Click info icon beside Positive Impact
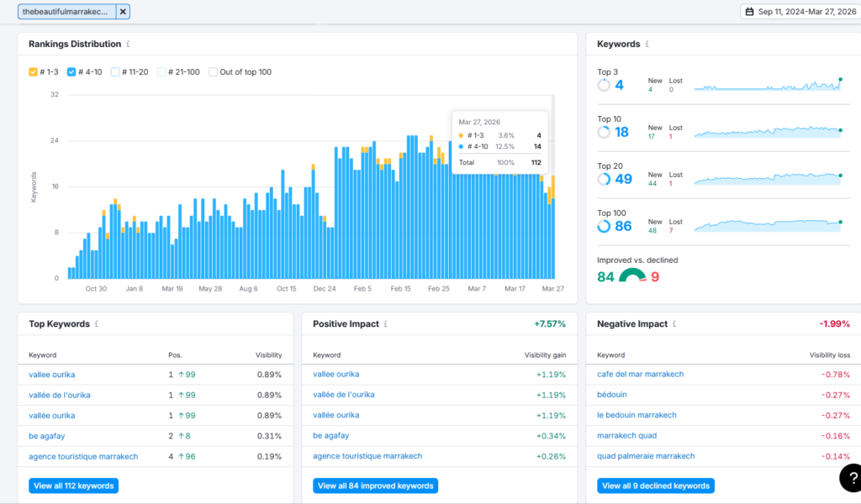The image size is (861, 504). tap(385, 324)
